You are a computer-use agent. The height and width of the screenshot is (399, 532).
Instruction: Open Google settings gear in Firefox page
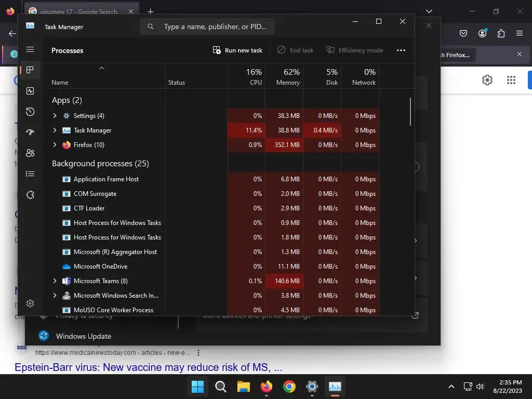click(x=487, y=80)
